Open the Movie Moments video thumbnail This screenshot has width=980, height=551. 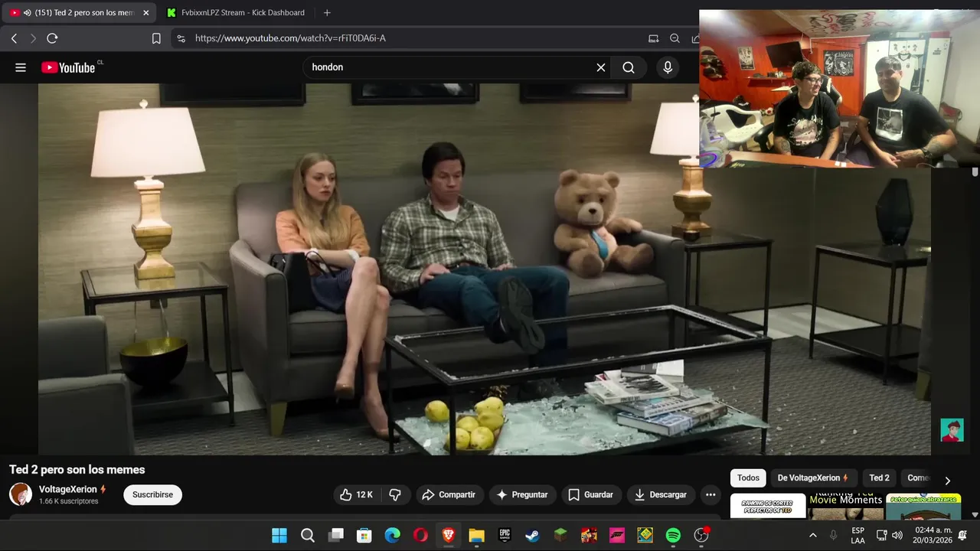tap(845, 506)
